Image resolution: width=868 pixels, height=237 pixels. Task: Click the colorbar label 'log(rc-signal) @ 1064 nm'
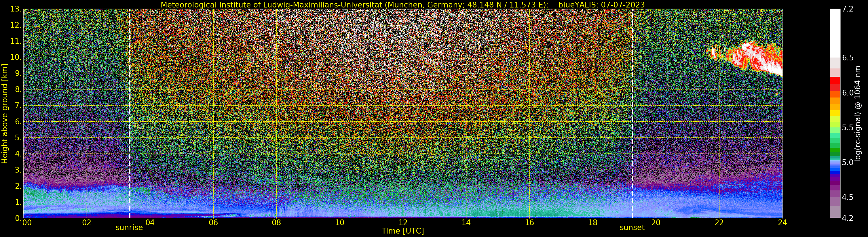858,113
